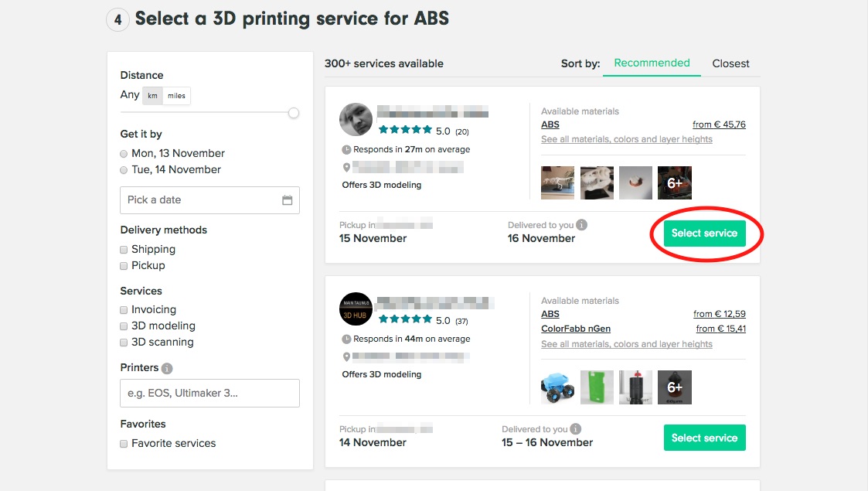This screenshot has width=868, height=491.
Task: Sort services by Recommended
Action: pos(652,63)
